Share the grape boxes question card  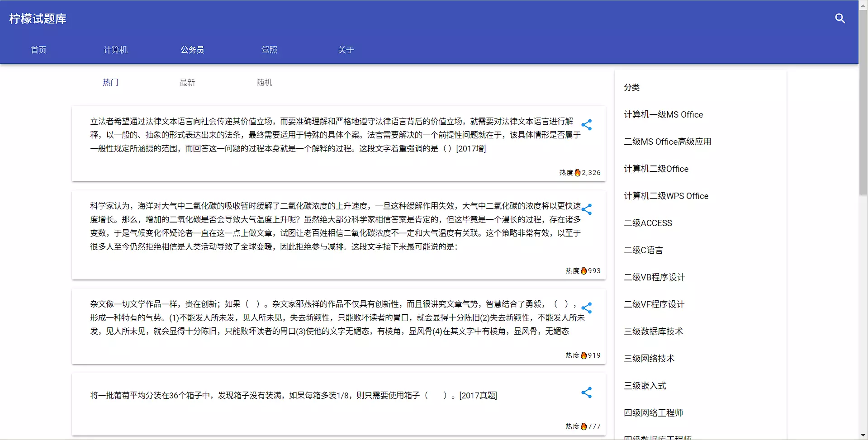(586, 393)
